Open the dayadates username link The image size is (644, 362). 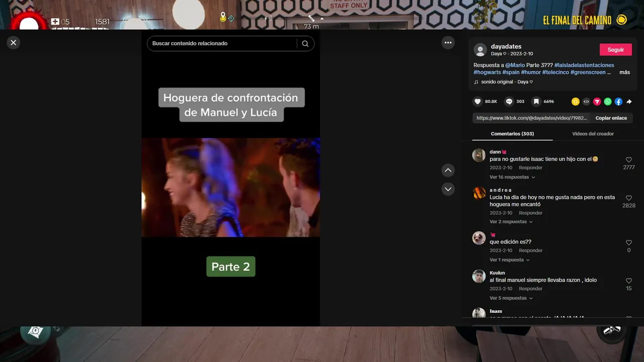tap(506, 46)
